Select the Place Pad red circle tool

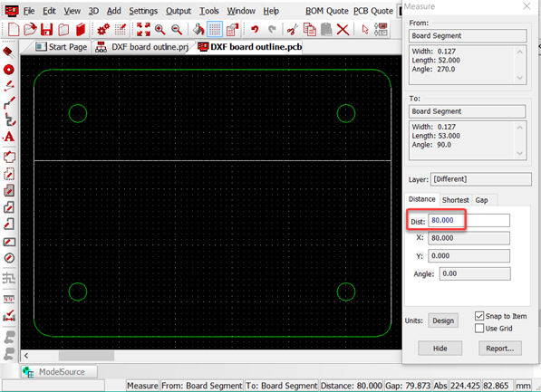point(9,70)
